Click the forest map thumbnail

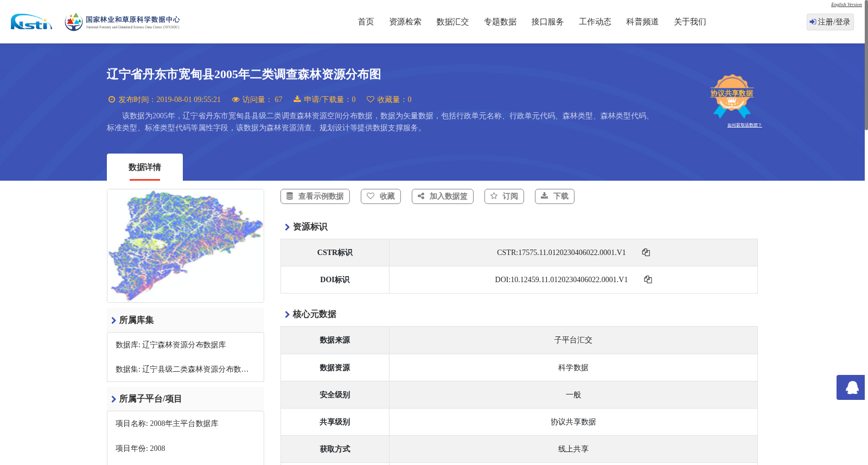coord(186,246)
